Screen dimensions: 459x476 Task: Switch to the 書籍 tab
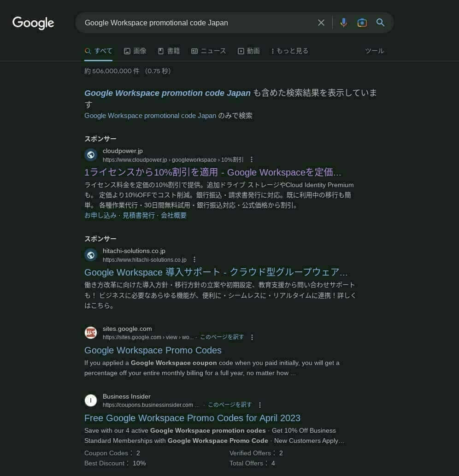[x=169, y=51]
